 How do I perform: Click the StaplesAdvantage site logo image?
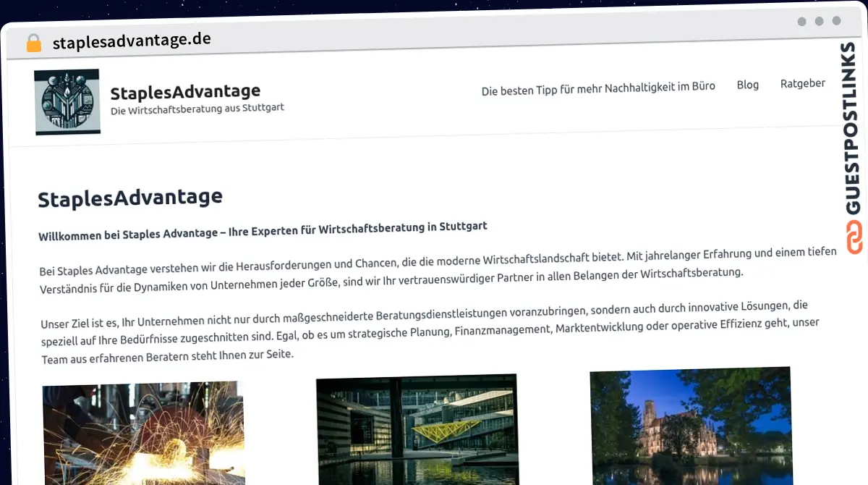click(x=67, y=102)
